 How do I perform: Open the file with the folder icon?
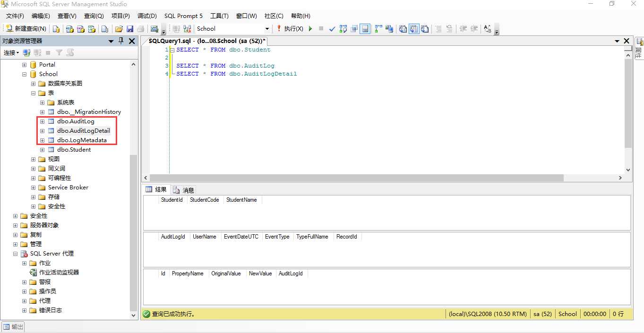[119, 29]
